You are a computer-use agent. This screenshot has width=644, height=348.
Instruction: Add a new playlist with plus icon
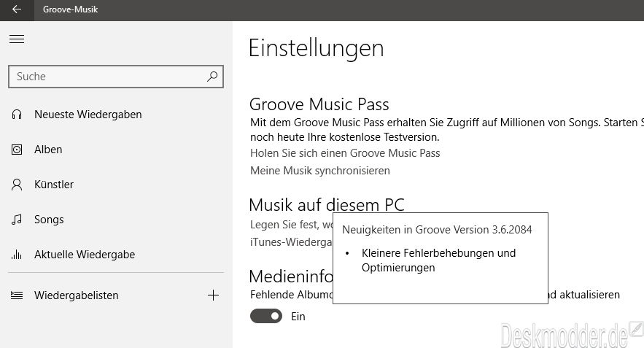coord(213,295)
